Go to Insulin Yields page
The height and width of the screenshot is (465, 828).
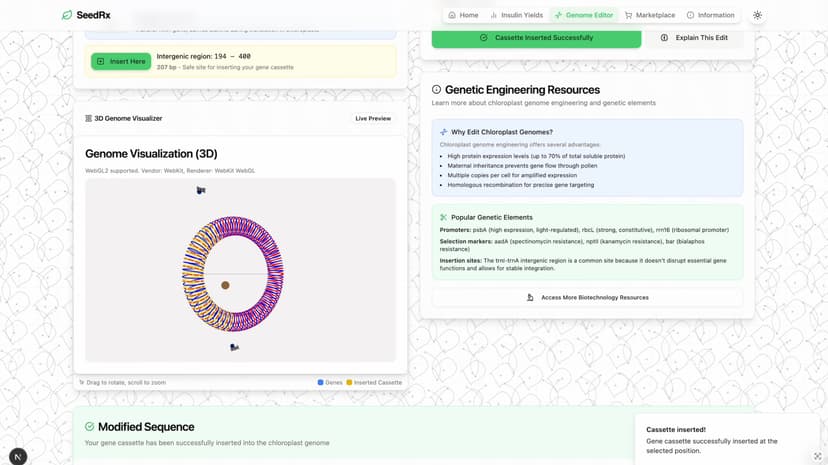tap(516, 15)
